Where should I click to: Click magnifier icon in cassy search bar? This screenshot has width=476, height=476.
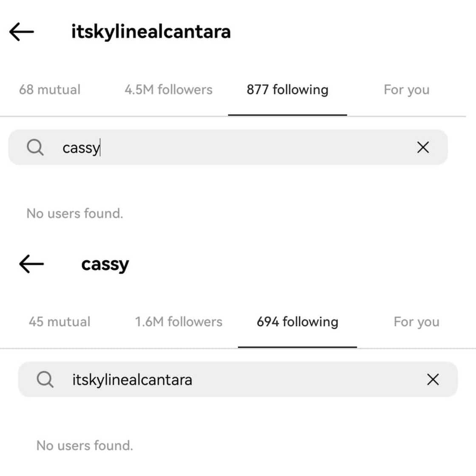point(35,147)
